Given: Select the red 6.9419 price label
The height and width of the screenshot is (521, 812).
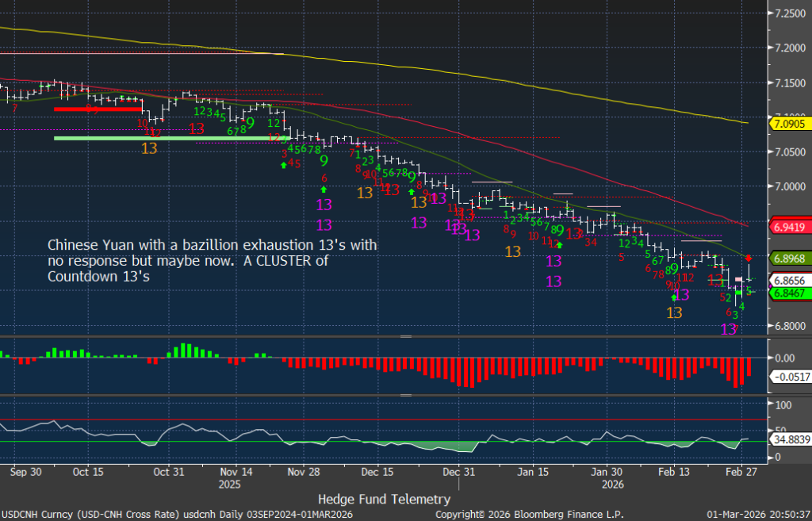Looking at the screenshot, I should [x=788, y=227].
